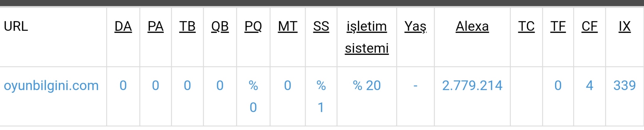This screenshot has width=644, height=130.
Task: Click the QB column header
Action: (x=220, y=26)
